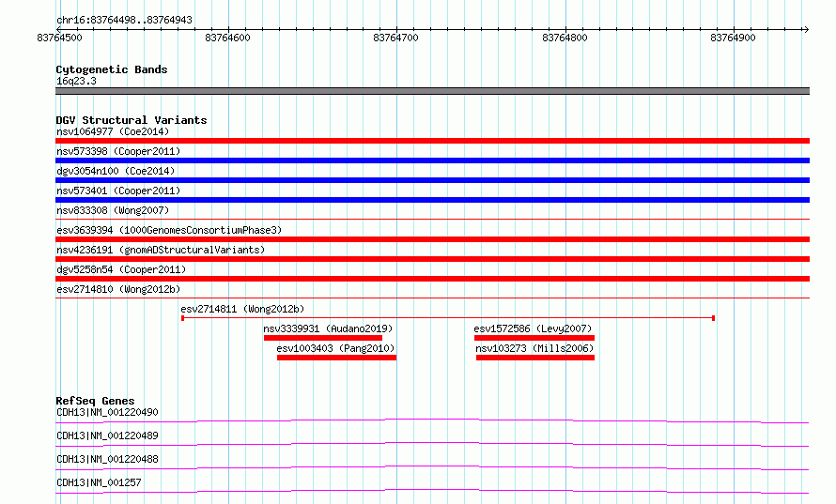Image resolution: width=836 pixels, height=504 pixels.
Task: Open variant nsv4236191 (gnomADStructuralVariants) label
Action: point(161,250)
